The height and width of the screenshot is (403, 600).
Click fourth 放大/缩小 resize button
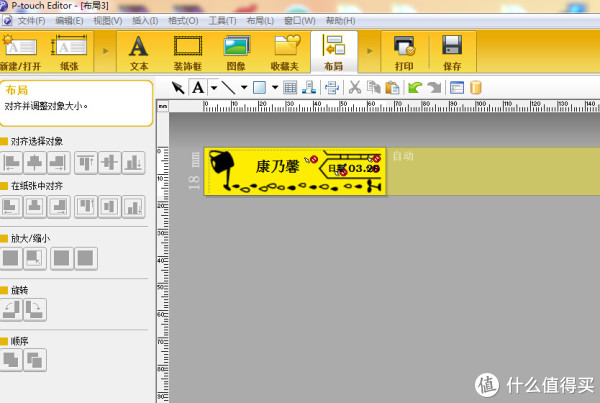[x=86, y=258]
